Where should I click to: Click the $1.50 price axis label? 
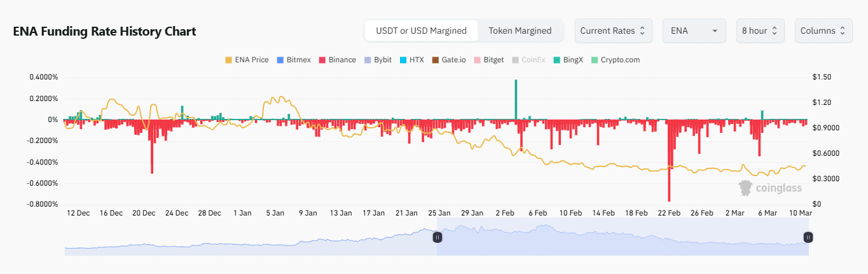821,78
